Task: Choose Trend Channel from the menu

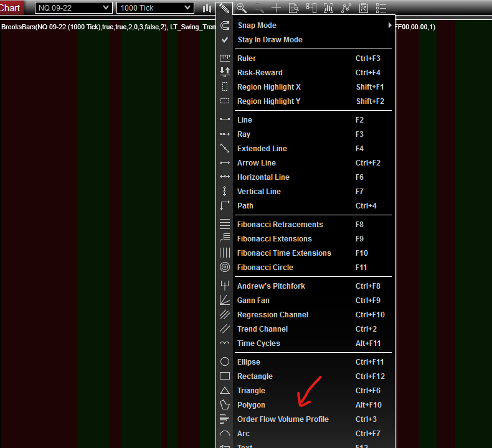Action: pyautogui.click(x=305, y=329)
